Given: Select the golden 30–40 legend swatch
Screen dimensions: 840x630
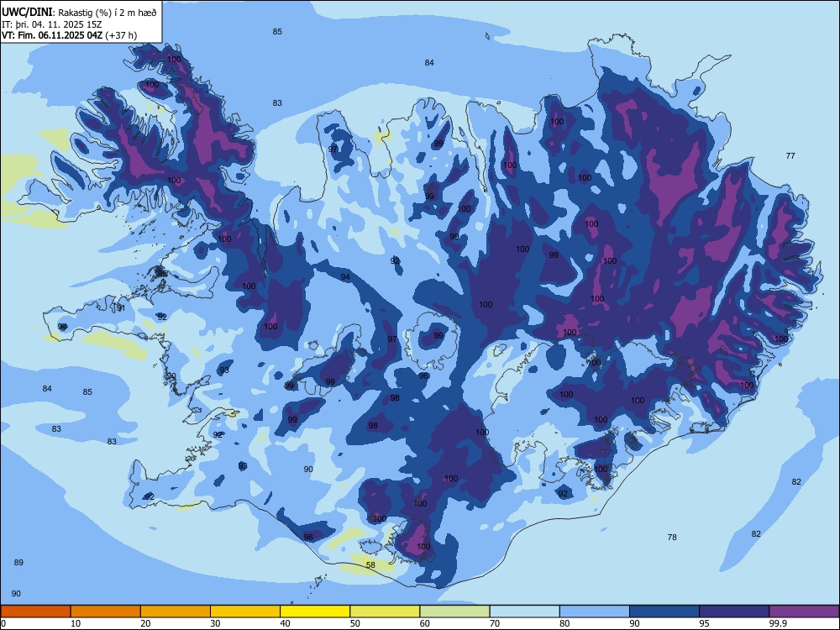Looking at the screenshot, I should tap(245, 612).
